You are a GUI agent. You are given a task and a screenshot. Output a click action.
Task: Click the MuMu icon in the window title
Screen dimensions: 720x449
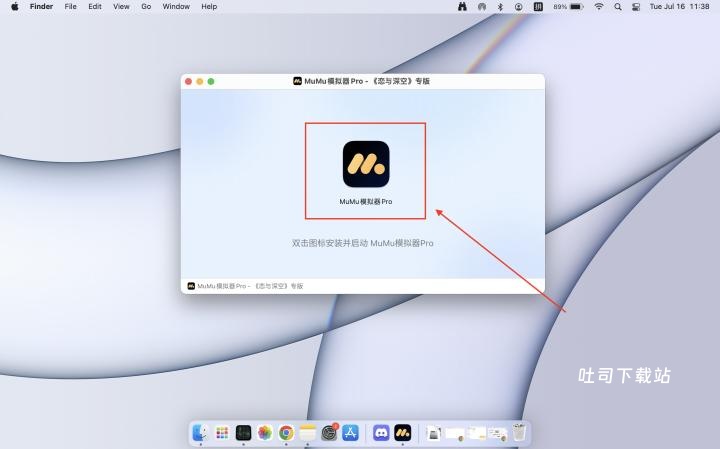[x=297, y=81]
